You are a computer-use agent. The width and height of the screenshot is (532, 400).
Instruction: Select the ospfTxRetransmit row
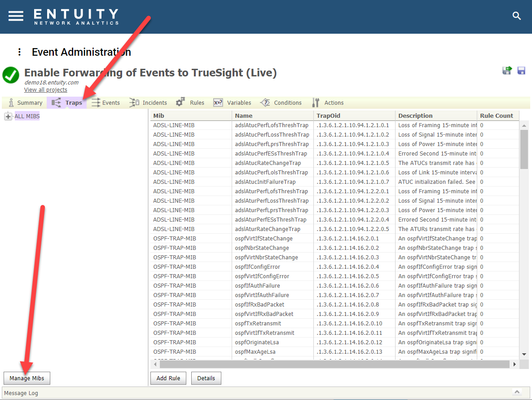click(x=334, y=324)
